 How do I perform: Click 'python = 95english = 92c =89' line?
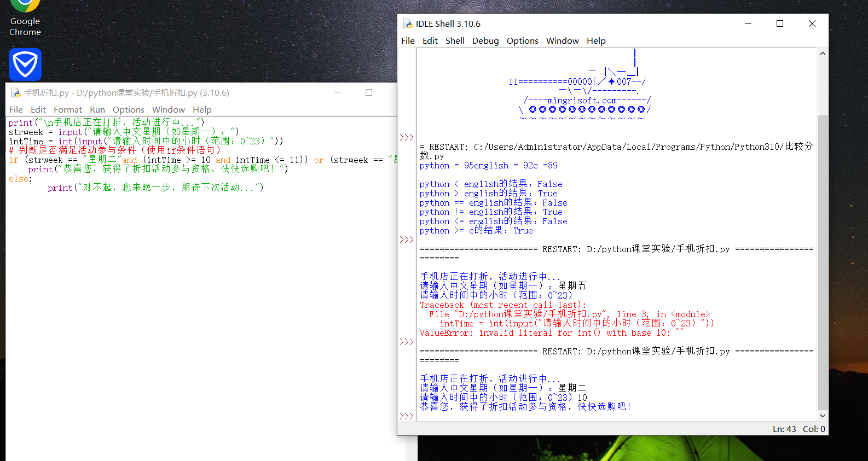489,166
